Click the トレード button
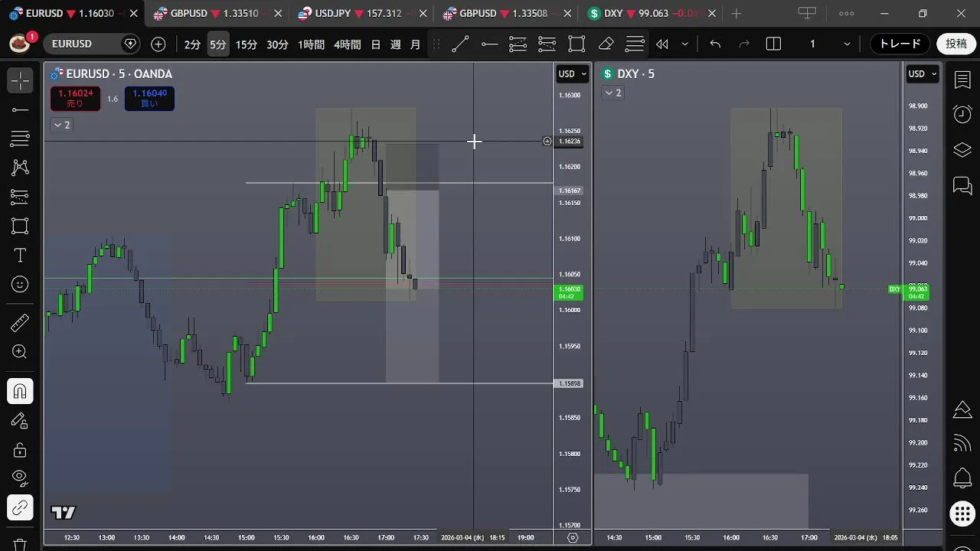980x551 pixels. pyautogui.click(x=900, y=44)
